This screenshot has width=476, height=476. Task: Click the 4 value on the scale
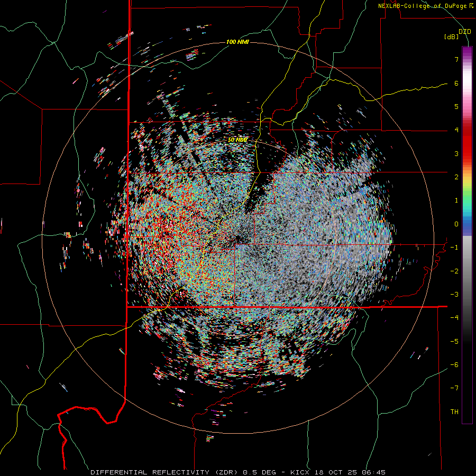(x=456, y=130)
